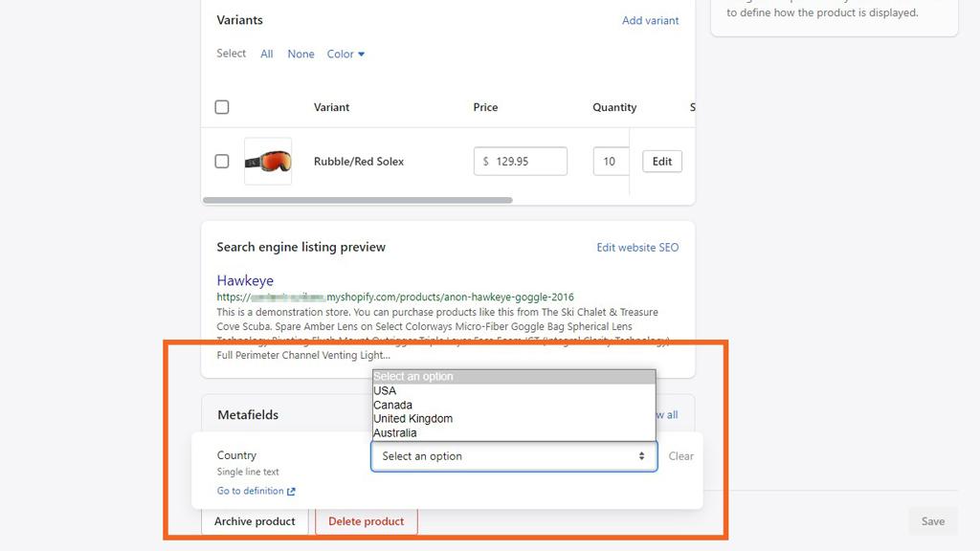
Task: Open Edit website SEO
Action: [x=637, y=248]
